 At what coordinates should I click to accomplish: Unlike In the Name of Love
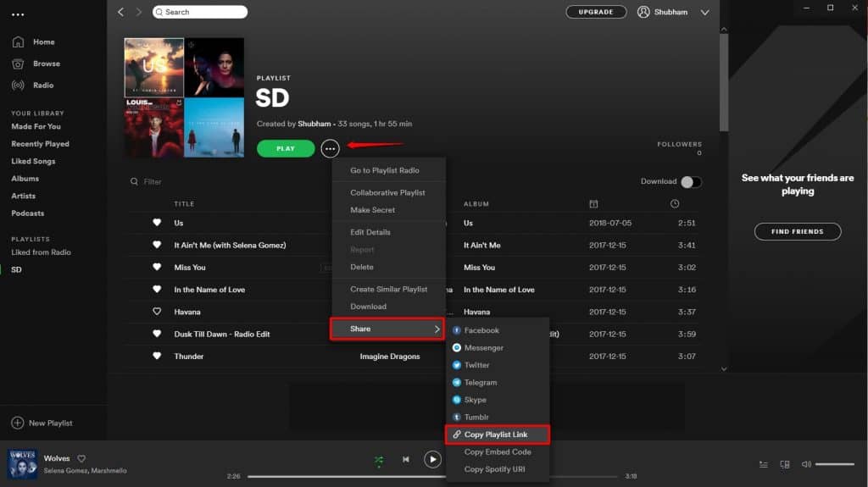(157, 289)
